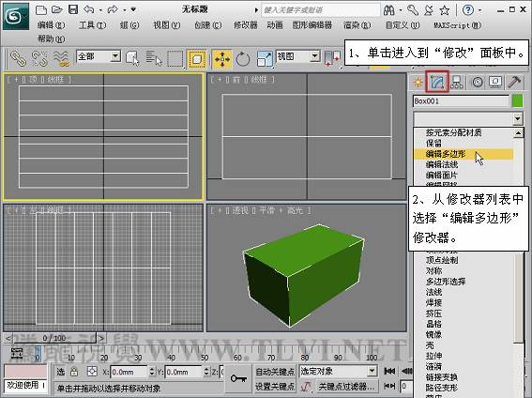The image size is (532, 398).
Task: Click the X coordinate 0.0mm field
Action: coord(129,372)
